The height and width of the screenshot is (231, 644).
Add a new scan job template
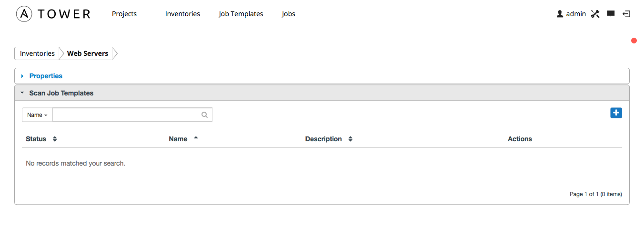pyautogui.click(x=616, y=113)
